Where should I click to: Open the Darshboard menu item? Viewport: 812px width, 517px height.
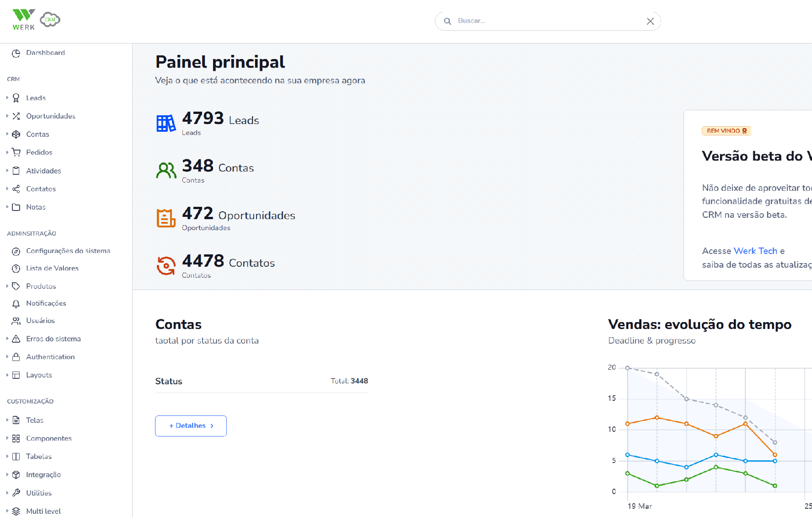45,53
